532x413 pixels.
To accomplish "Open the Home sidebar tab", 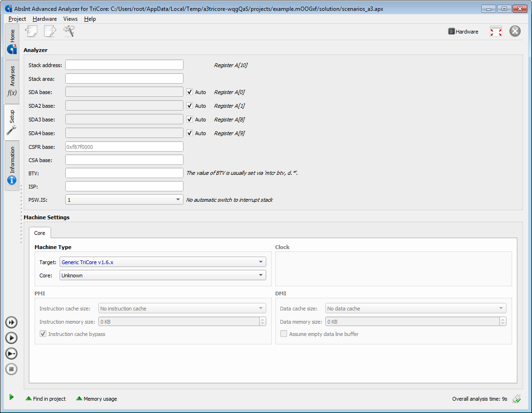I will click(12, 42).
